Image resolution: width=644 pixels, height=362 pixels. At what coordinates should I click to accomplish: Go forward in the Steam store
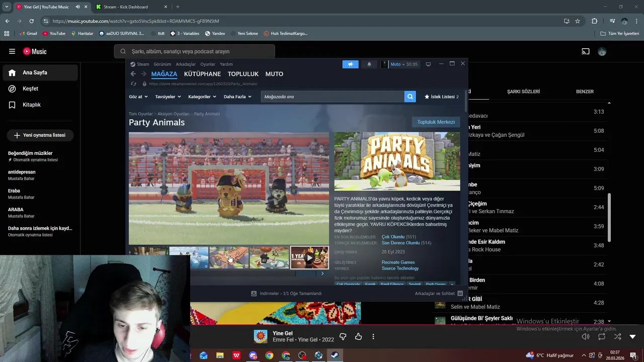144,74
